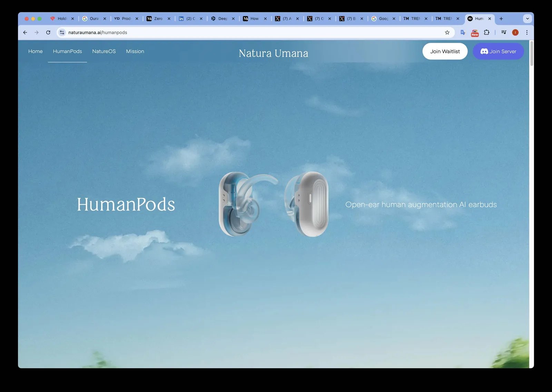Open the media controls icon
Viewport: 552px width, 392px height.
(504, 32)
